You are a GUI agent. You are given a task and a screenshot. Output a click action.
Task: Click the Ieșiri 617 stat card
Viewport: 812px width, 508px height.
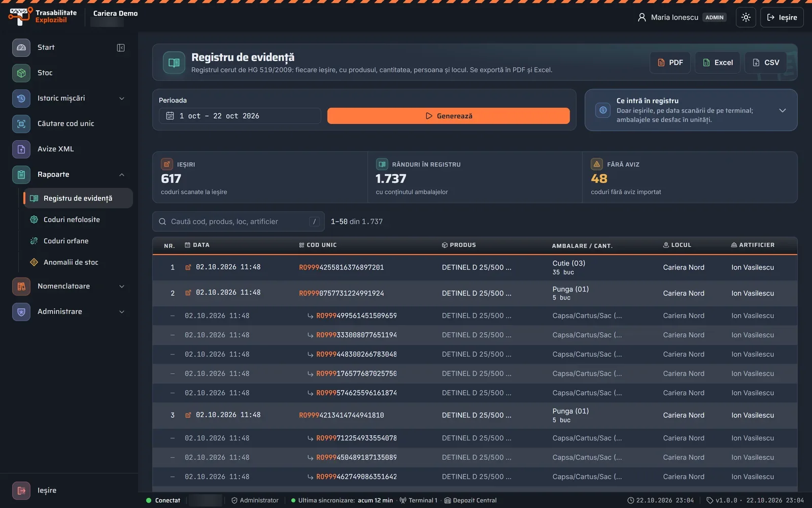click(260, 177)
